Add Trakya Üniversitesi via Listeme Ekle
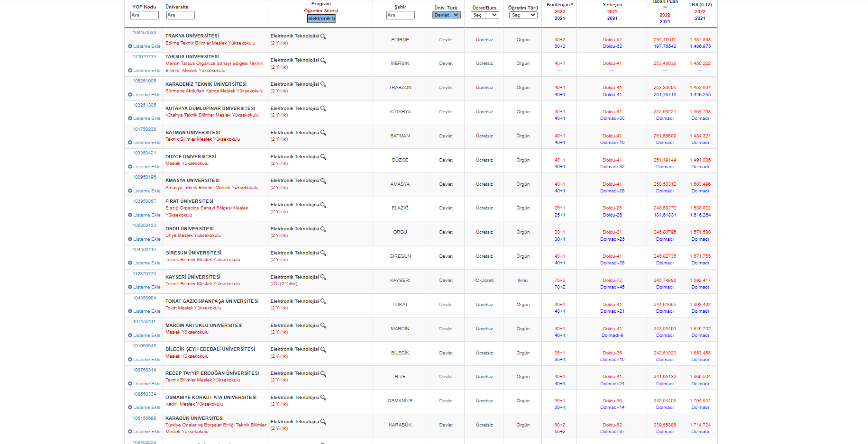 point(144,46)
